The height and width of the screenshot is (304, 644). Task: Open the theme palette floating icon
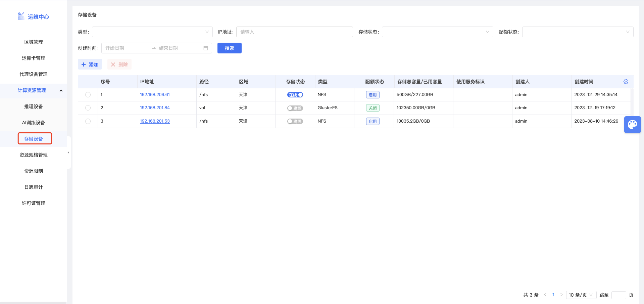click(x=633, y=125)
